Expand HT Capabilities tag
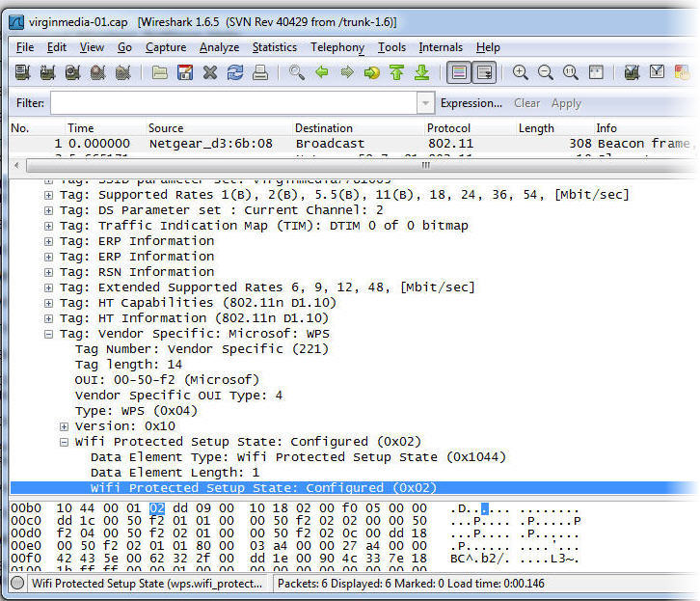The width and height of the screenshot is (700, 601). [x=48, y=303]
